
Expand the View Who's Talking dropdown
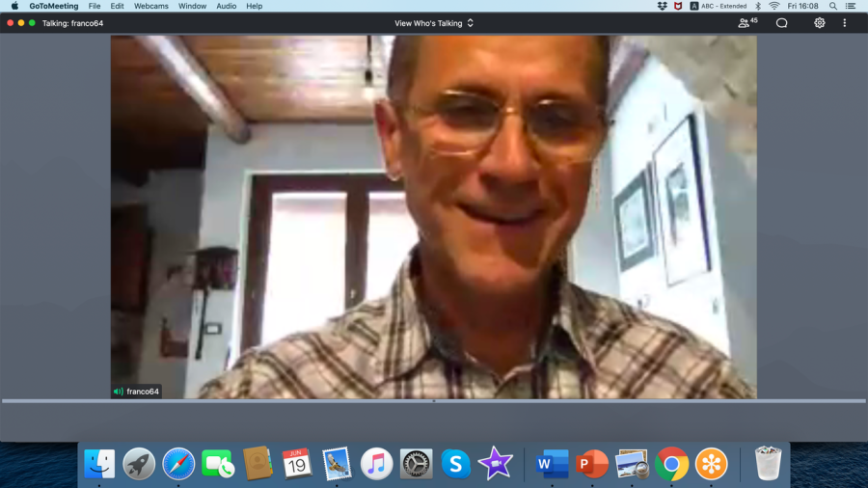pyautogui.click(x=434, y=23)
